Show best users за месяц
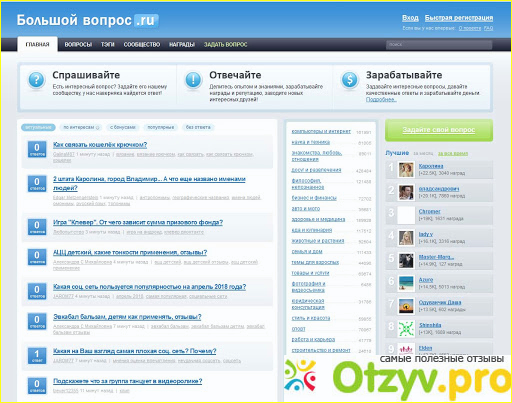This screenshot has width=512, height=403. pyautogui.click(x=423, y=153)
